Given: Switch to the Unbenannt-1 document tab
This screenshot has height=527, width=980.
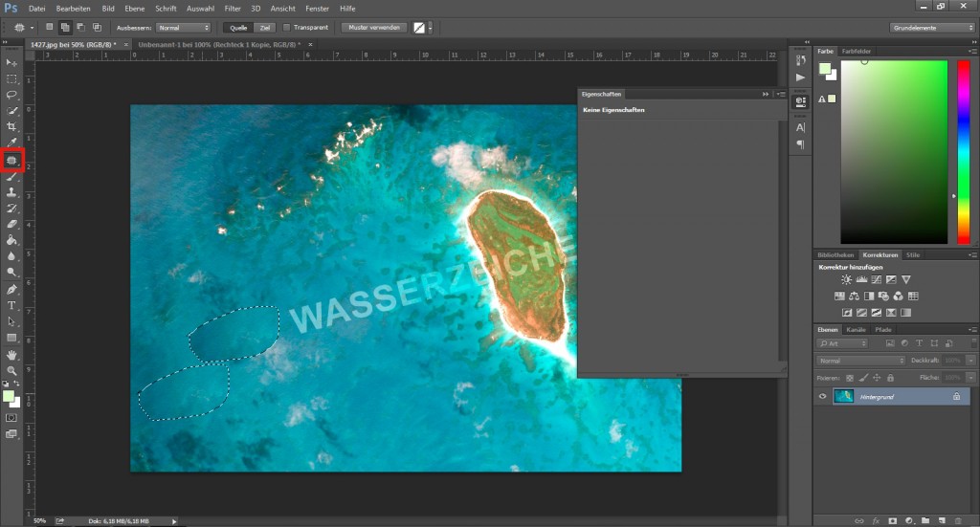Looking at the screenshot, I should [218, 44].
